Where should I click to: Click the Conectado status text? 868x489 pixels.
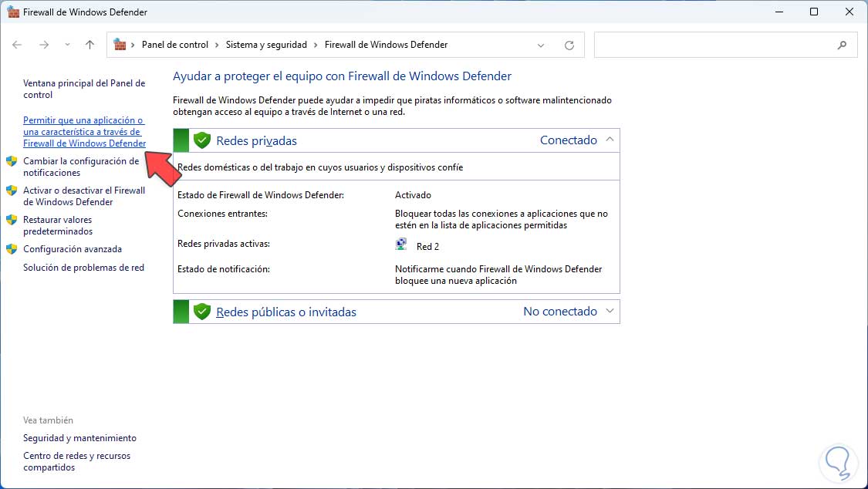(x=569, y=140)
